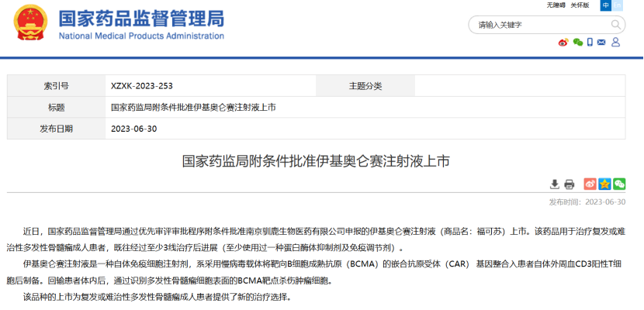The height and width of the screenshot is (310, 644).
Task: Select the 中 Chinese language button
Action: 605,5
